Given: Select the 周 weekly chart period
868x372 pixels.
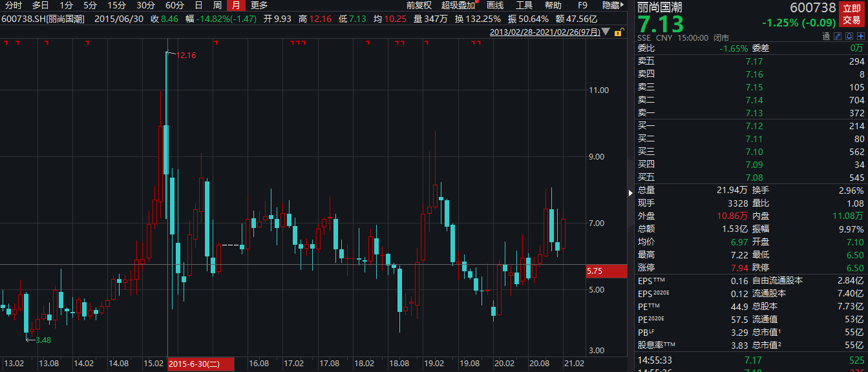Looking at the screenshot, I should click(x=218, y=5).
